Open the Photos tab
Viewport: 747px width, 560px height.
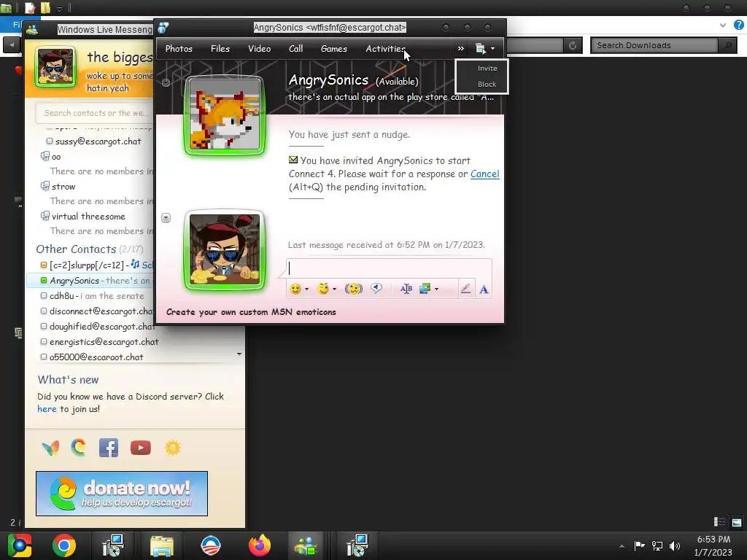tap(179, 49)
